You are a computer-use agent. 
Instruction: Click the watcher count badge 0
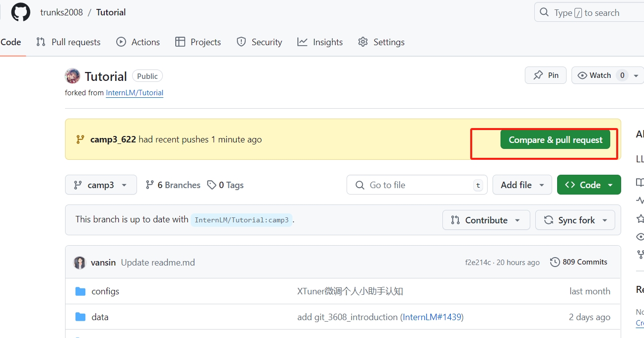tap(622, 75)
